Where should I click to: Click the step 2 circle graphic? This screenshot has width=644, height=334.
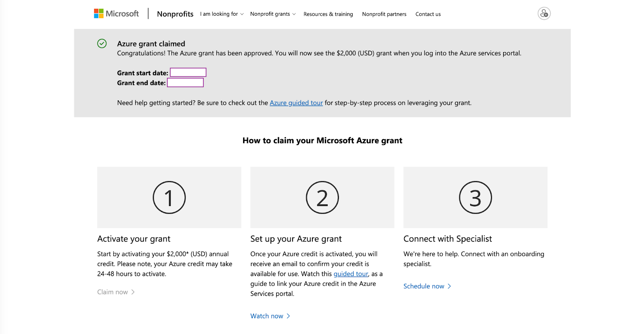point(322,198)
